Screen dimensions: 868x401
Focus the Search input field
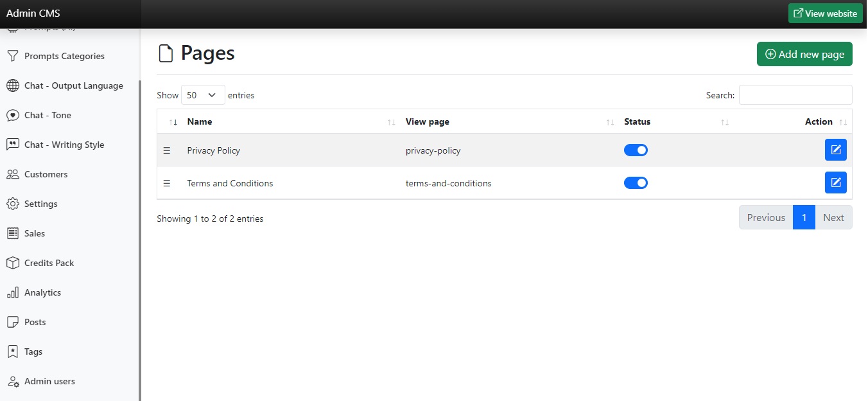click(795, 95)
